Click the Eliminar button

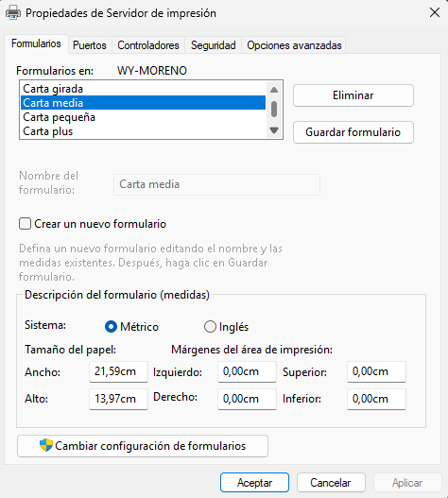pyautogui.click(x=353, y=95)
